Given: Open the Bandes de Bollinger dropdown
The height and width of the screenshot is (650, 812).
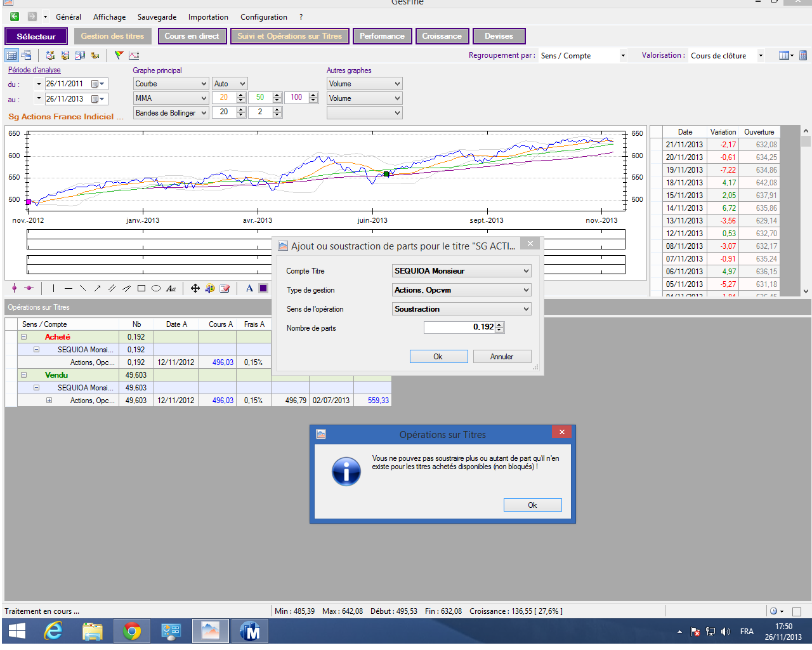Looking at the screenshot, I should pos(204,113).
